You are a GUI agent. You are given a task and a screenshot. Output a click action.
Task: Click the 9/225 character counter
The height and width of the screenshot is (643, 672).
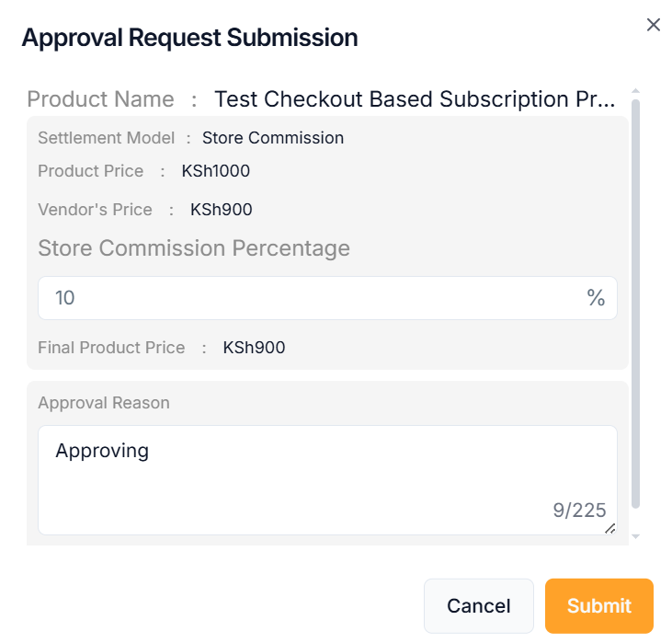click(579, 511)
